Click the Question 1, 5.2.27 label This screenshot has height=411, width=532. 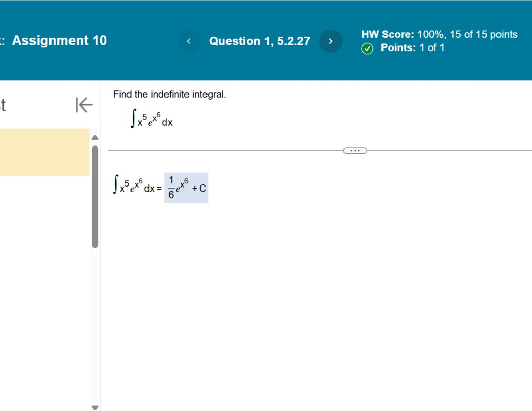click(260, 41)
